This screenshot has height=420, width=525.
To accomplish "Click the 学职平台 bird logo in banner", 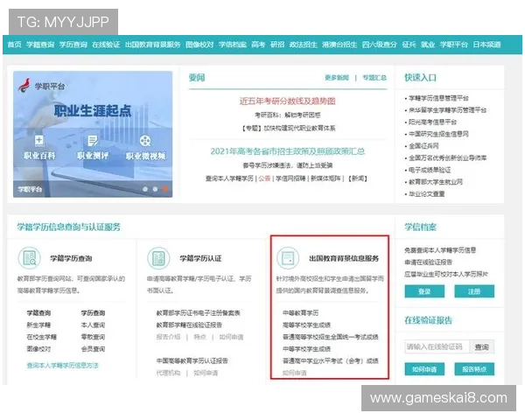I will [24, 86].
